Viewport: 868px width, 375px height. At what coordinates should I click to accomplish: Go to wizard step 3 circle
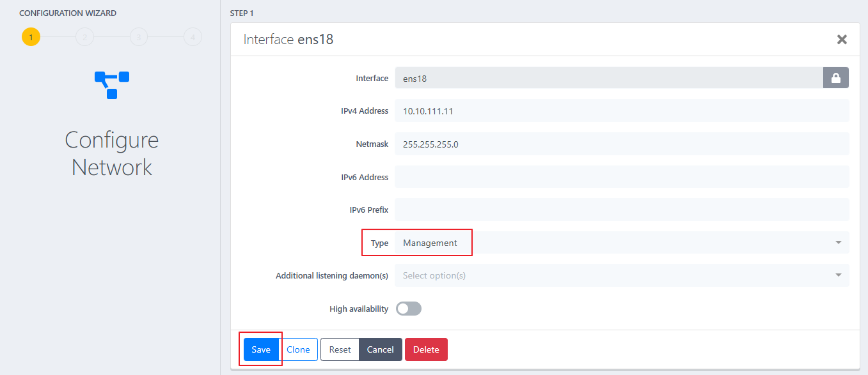coord(138,37)
